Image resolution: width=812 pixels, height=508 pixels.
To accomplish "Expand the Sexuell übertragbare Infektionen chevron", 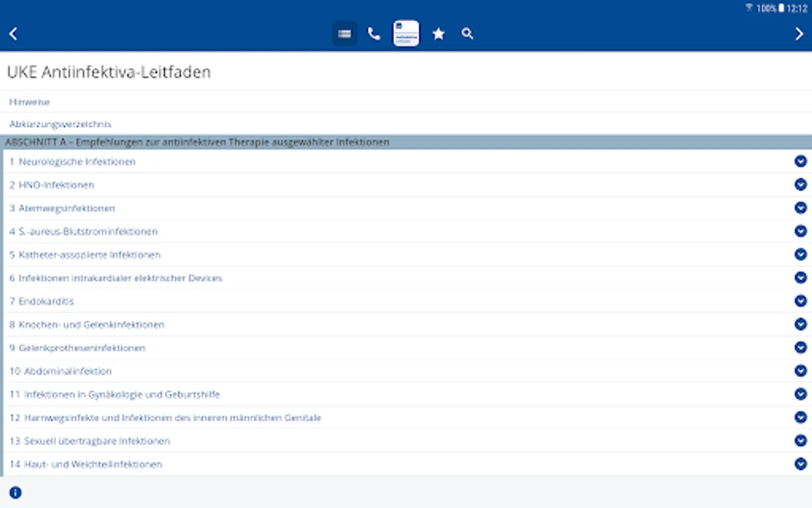I will point(801,440).
